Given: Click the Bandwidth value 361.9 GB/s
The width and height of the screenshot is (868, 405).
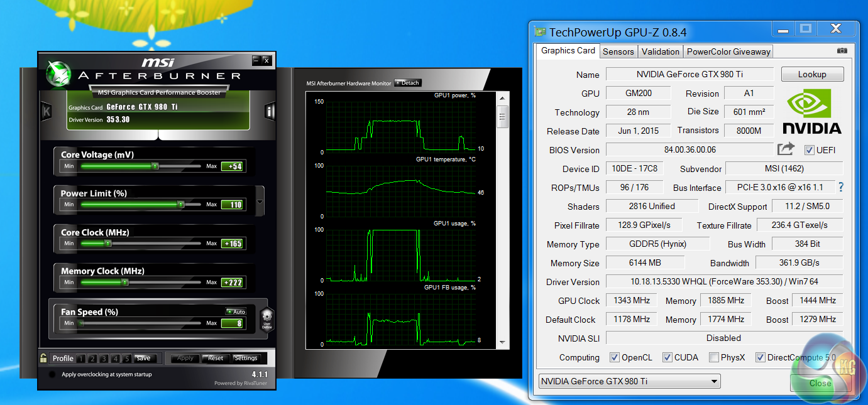Looking at the screenshot, I should [799, 262].
